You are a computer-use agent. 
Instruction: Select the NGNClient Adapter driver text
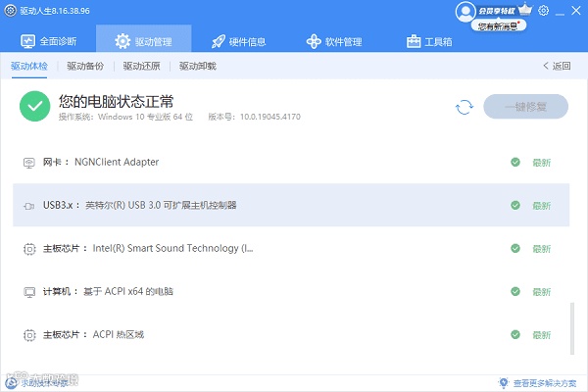pyautogui.click(x=117, y=162)
